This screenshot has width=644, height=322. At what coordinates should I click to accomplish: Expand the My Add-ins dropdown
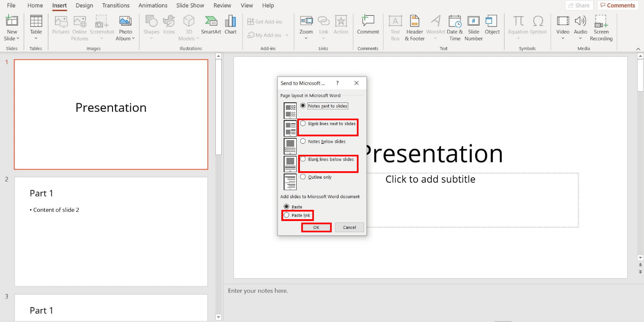(x=287, y=35)
